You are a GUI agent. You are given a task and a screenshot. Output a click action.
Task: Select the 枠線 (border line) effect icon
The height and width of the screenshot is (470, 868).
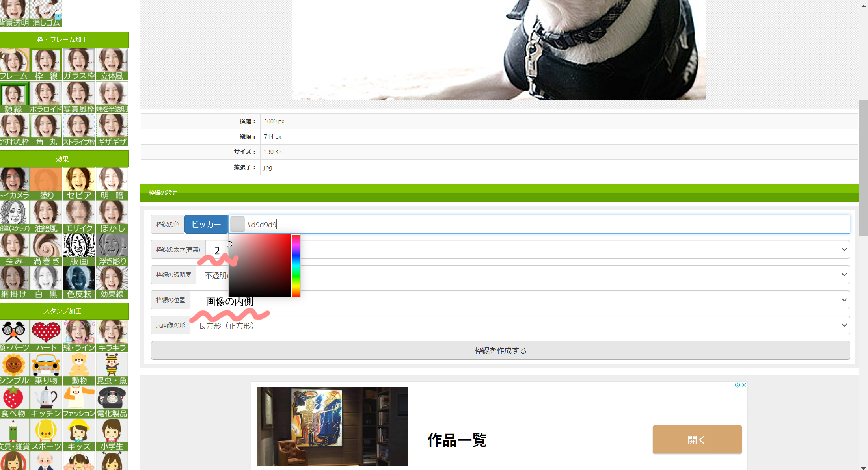46,64
